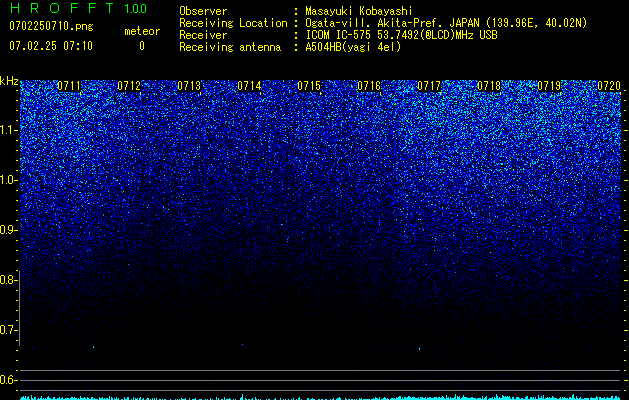The image size is (629, 400).
Task: Click the 1.0 frequency axis label
Action: click(x=8, y=180)
